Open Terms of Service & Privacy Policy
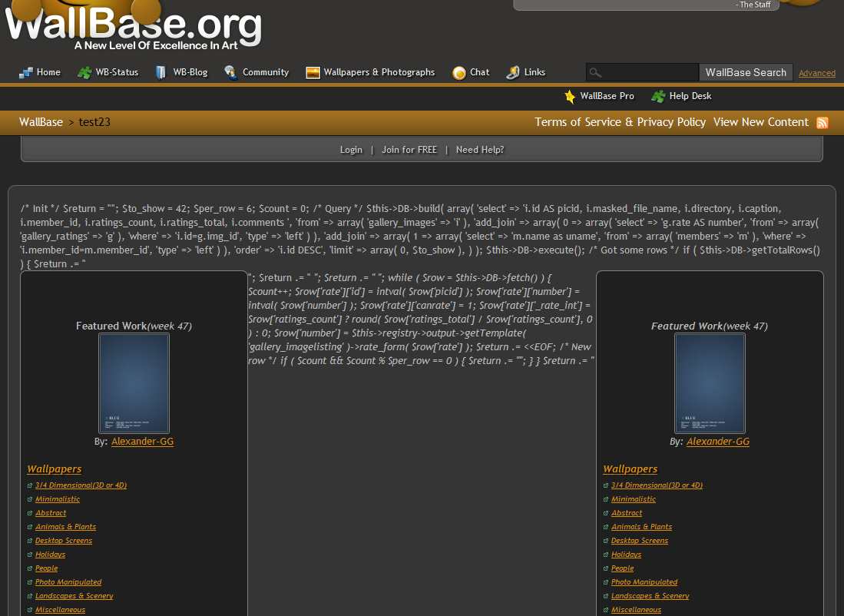Screen dimensions: 844x616 click(620, 122)
